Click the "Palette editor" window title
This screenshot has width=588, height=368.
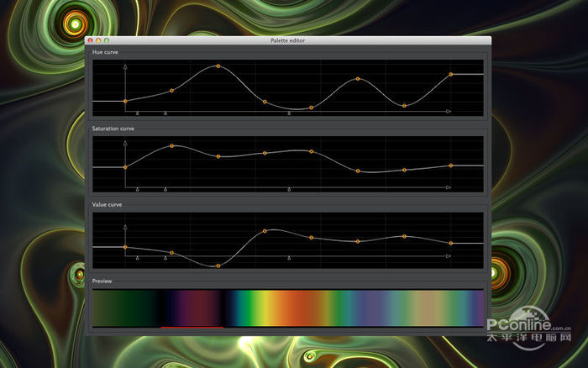[x=287, y=40]
